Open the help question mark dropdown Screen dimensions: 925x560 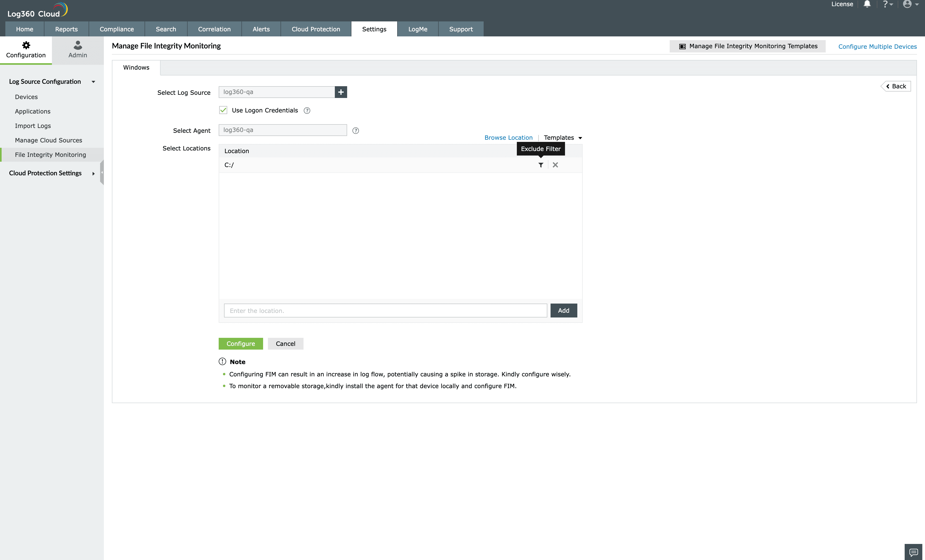887,4
